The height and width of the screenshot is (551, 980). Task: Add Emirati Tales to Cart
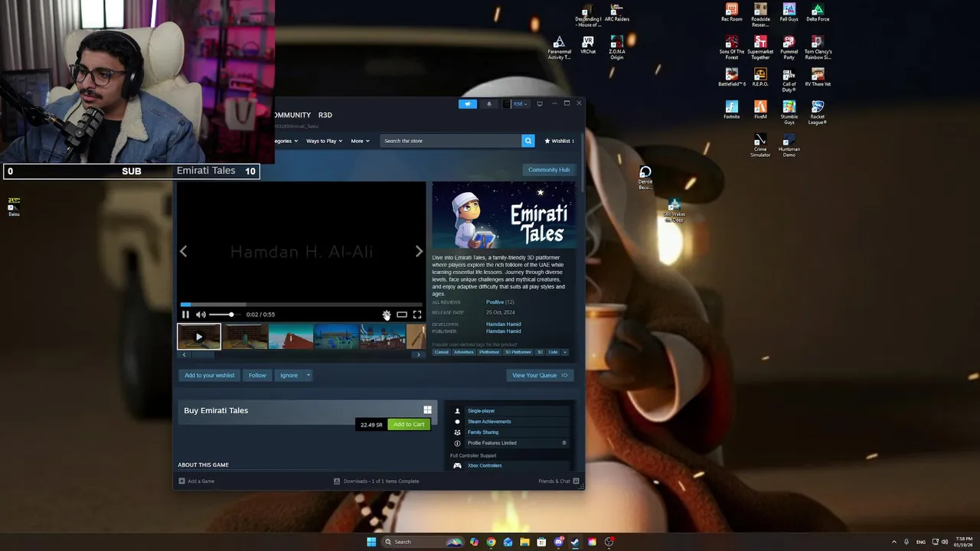pyautogui.click(x=409, y=425)
